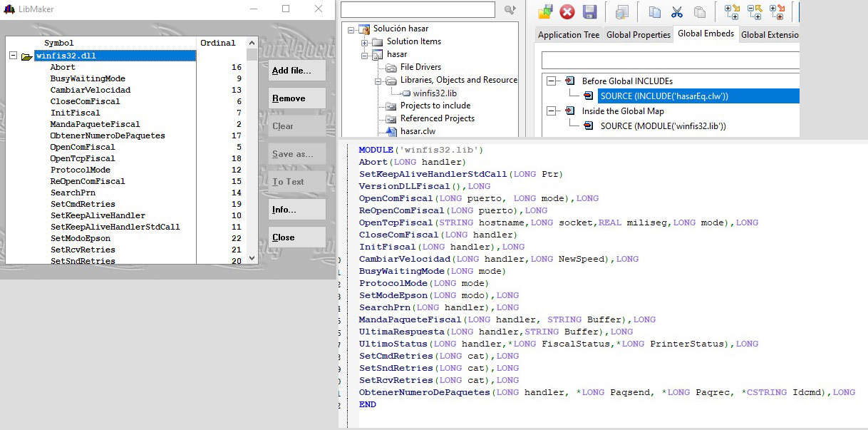
Task: Select winfis32.lib in the solution tree
Action: coord(434,93)
